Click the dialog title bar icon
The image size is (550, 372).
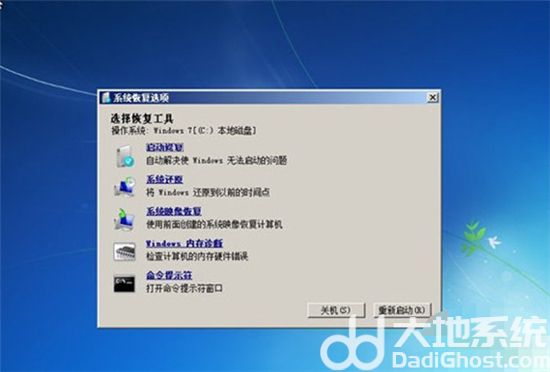coord(106,97)
